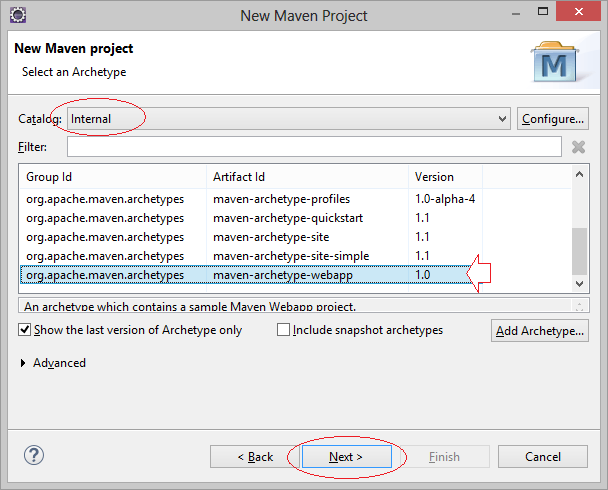The image size is (608, 490).
Task: Close the New Maven Project dialog
Action: 579,12
